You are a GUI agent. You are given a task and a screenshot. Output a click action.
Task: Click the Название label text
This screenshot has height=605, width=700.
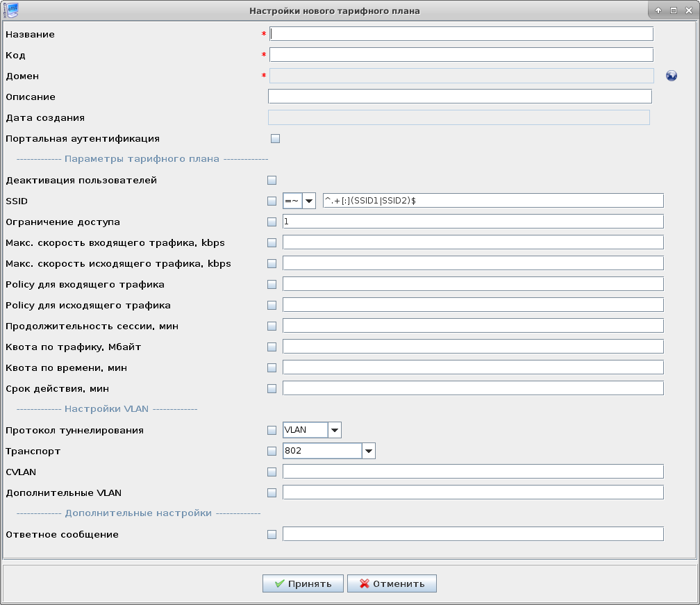[31, 34]
